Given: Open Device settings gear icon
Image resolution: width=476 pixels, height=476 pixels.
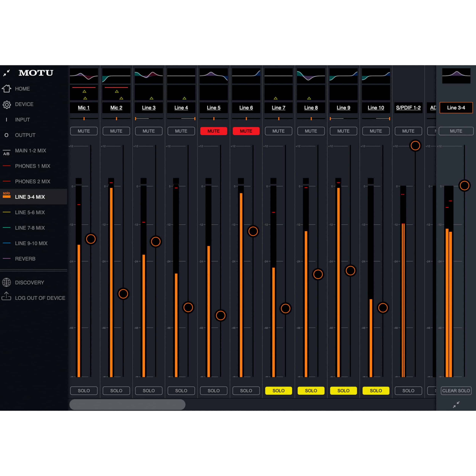Looking at the screenshot, I should [x=7, y=104].
